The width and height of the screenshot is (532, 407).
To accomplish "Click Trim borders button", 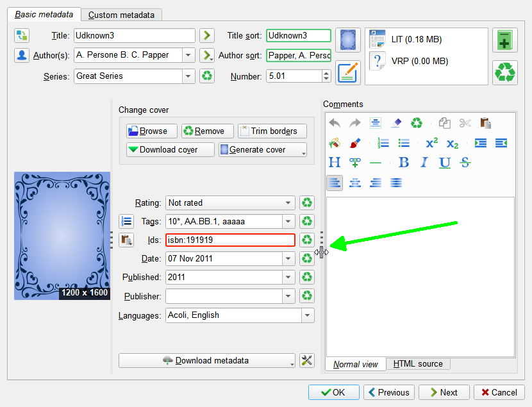I will point(272,131).
